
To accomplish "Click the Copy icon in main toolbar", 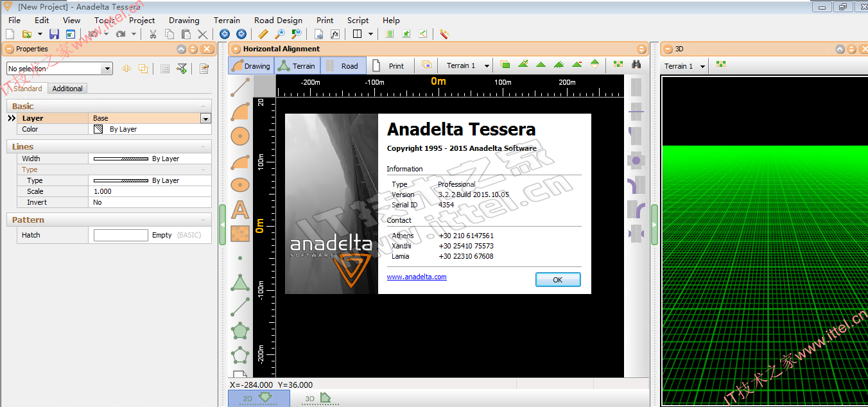I will 169,34.
